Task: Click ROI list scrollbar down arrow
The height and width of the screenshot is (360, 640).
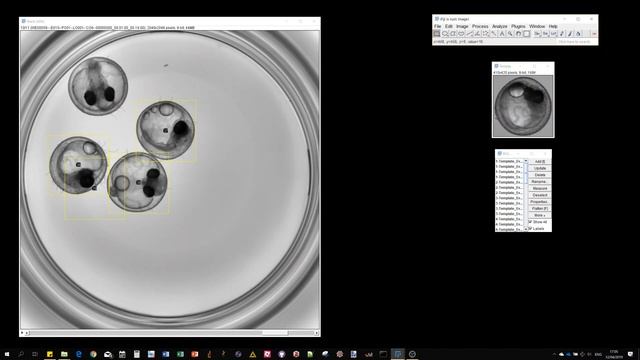Action: (x=526, y=229)
